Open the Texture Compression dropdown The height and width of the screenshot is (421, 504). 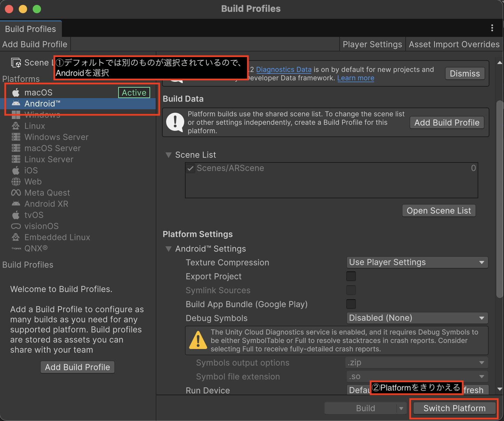click(x=417, y=262)
